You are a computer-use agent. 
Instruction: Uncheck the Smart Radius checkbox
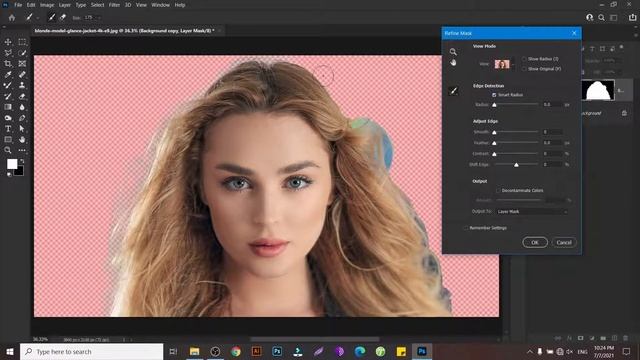coord(494,95)
